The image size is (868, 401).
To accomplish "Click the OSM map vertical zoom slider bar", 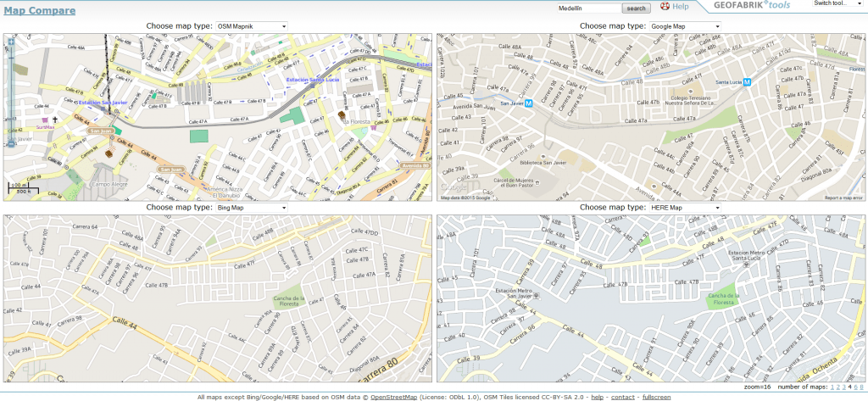I will [x=11, y=93].
